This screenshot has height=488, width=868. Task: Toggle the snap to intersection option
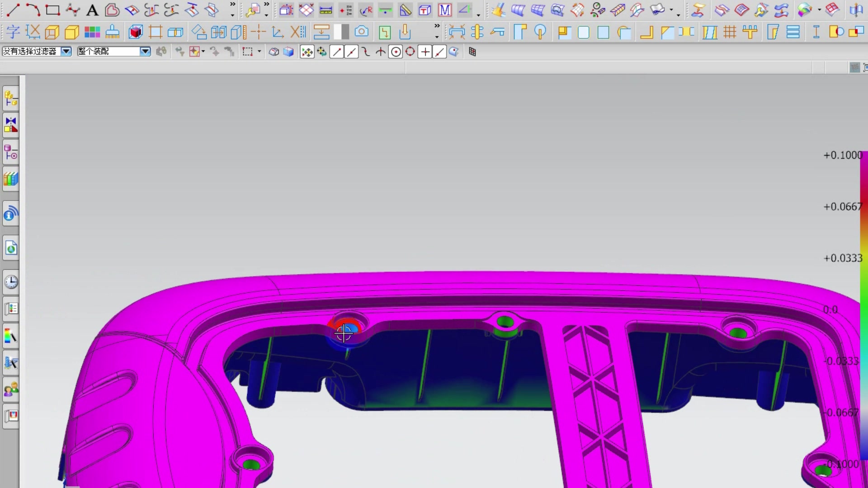click(x=380, y=52)
